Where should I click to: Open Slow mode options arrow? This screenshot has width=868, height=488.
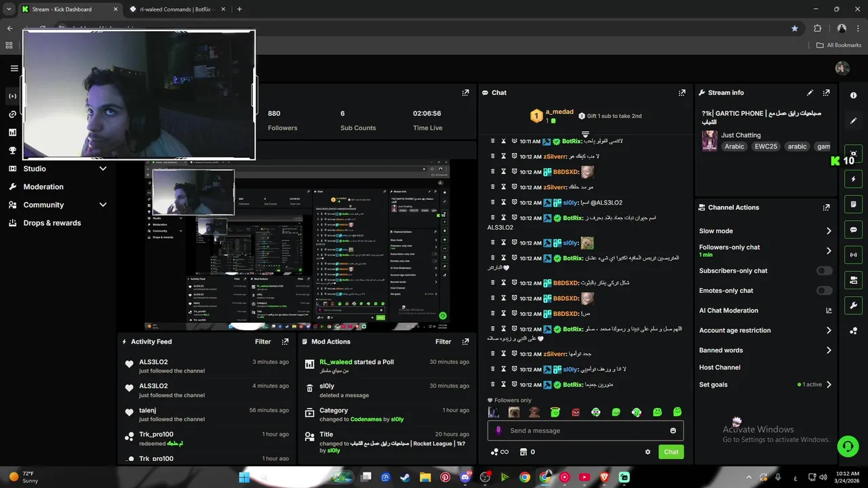pyautogui.click(x=829, y=231)
